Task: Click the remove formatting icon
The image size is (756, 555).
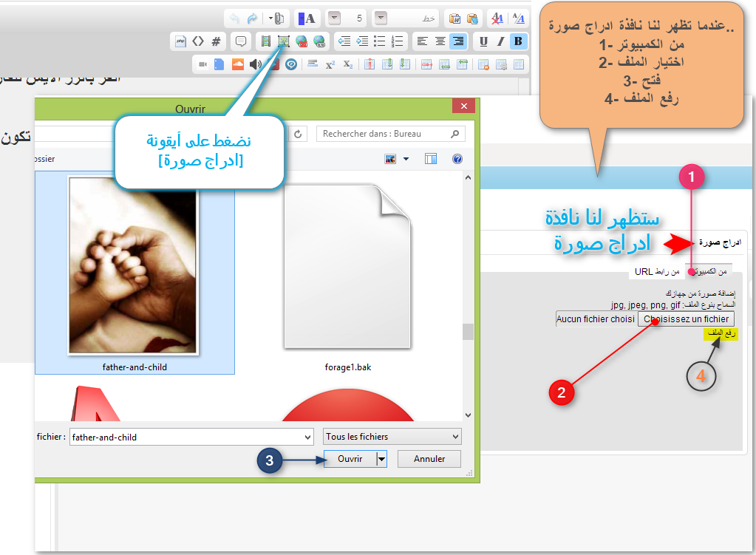Action: click(x=497, y=18)
